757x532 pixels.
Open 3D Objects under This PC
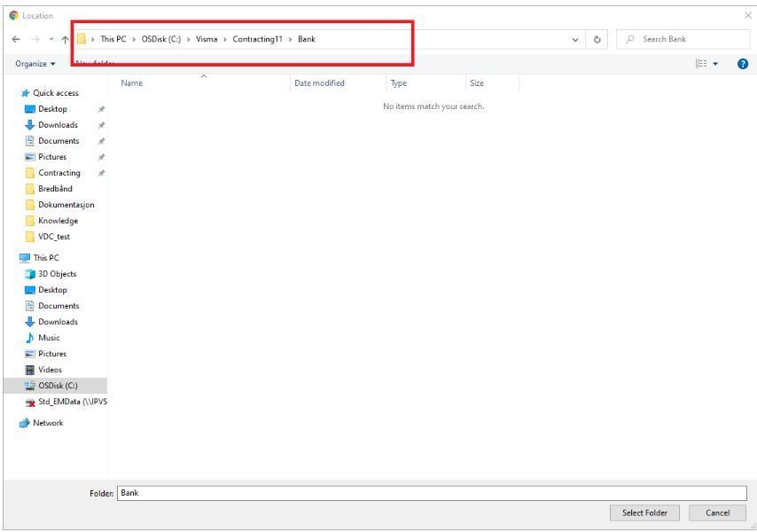coord(57,274)
